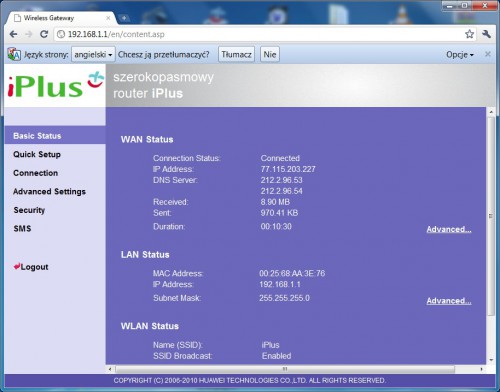Open Basic Status menu item

(x=55, y=135)
